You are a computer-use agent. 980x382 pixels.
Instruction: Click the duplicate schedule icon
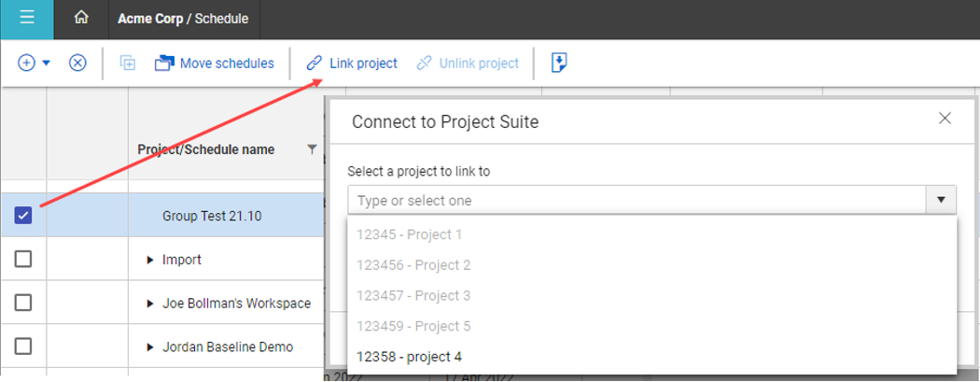click(x=128, y=64)
